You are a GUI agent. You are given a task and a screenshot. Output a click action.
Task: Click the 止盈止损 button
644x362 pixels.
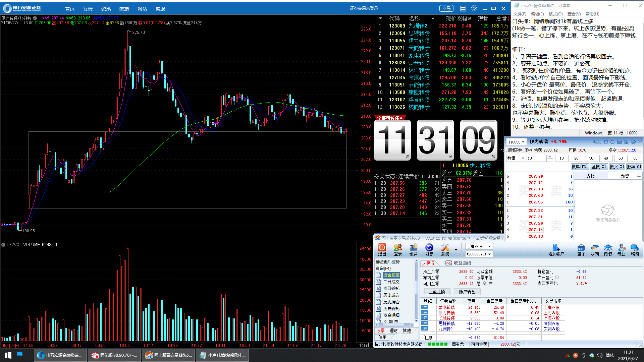437,292
